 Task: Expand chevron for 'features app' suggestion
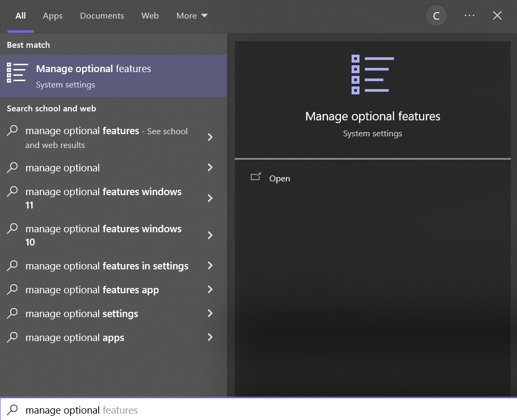click(x=210, y=290)
